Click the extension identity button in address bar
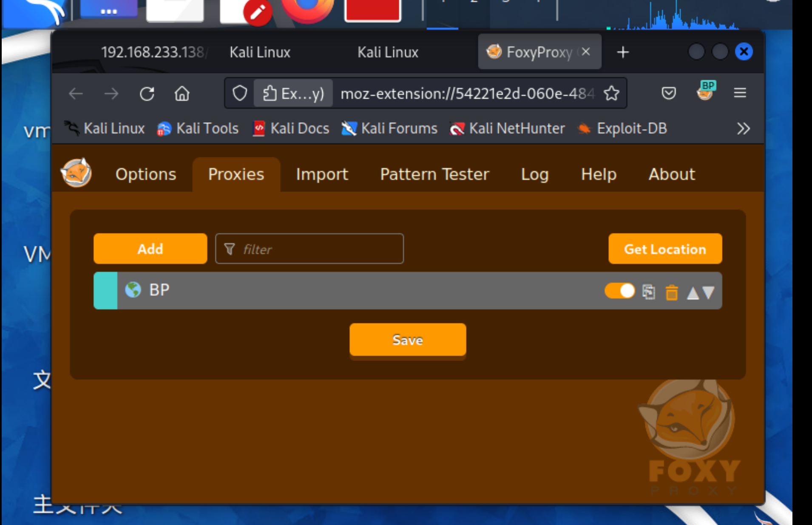The height and width of the screenshot is (525, 812). pyautogui.click(x=293, y=93)
